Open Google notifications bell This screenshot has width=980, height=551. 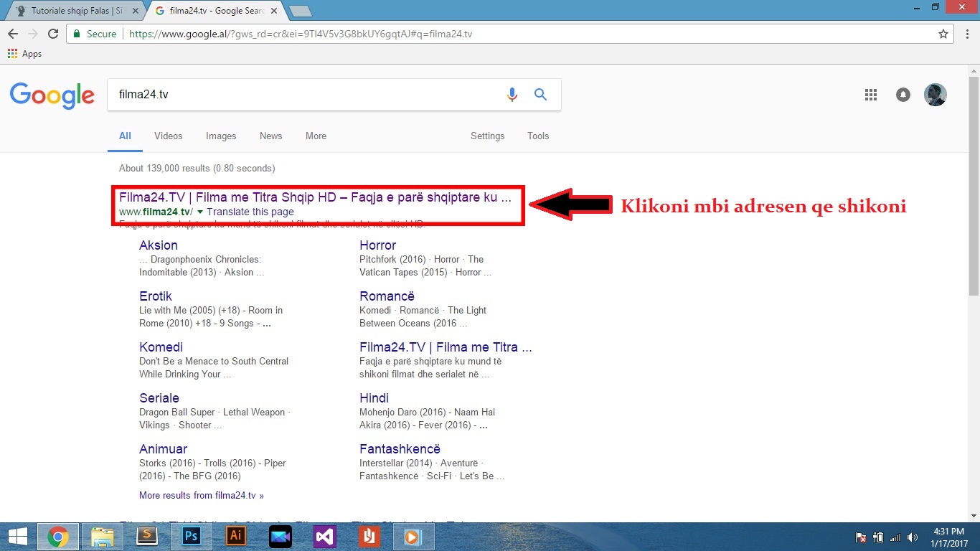(903, 95)
